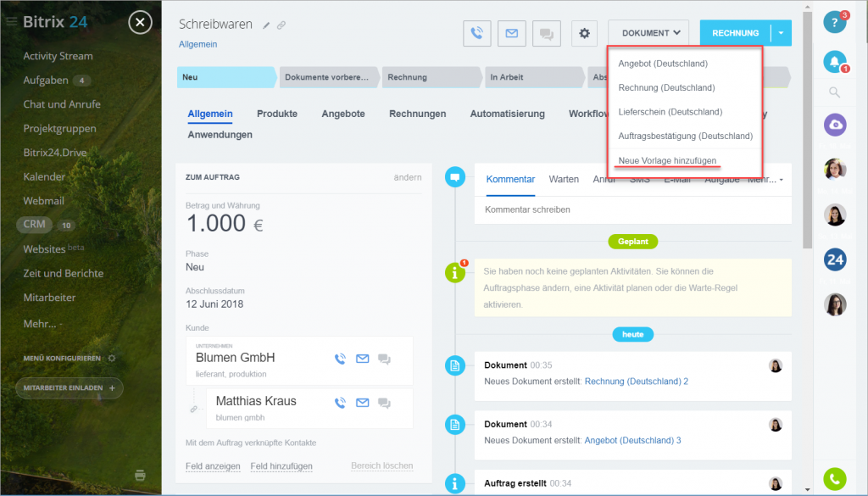Send email to Blumen GmbH
Image resolution: width=868 pixels, height=496 pixels.
click(362, 359)
